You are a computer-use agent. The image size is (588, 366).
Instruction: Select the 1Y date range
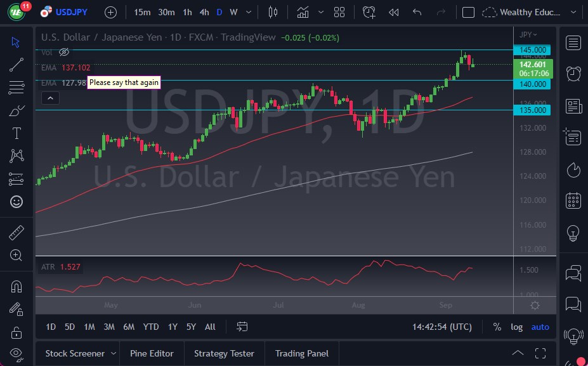(x=172, y=327)
